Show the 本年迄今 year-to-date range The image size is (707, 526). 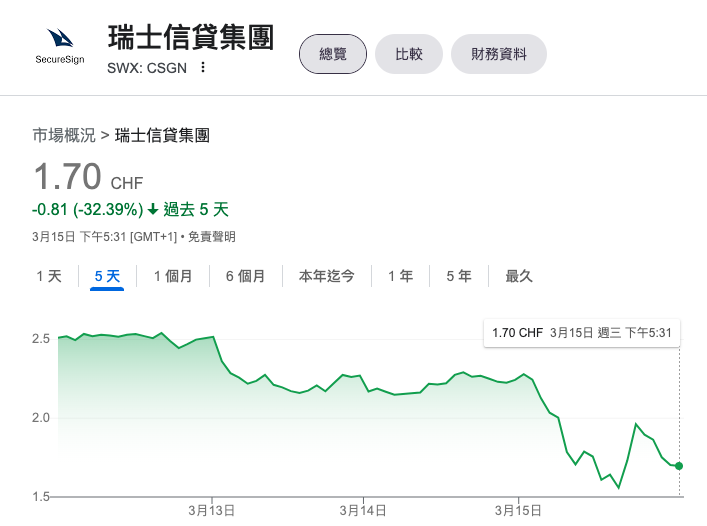pos(326,276)
